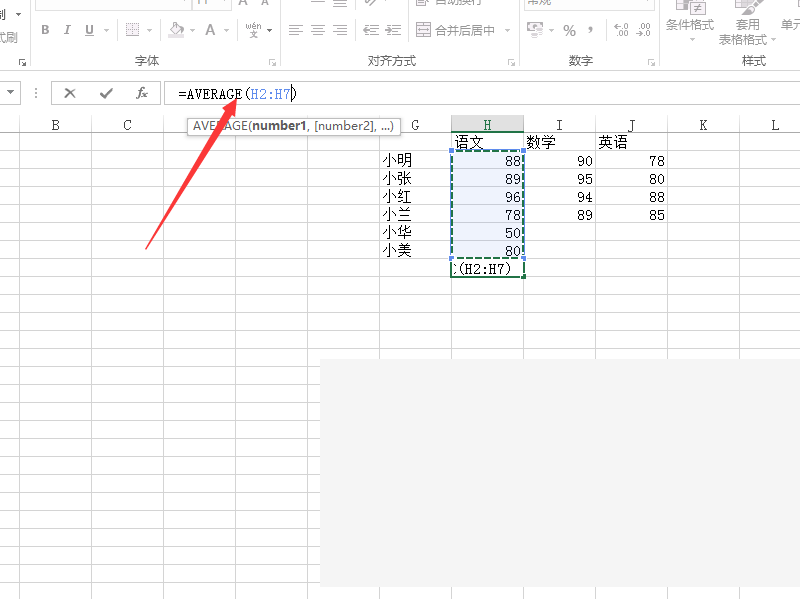Apply font color A button

pyautogui.click(x=210, y=30)
